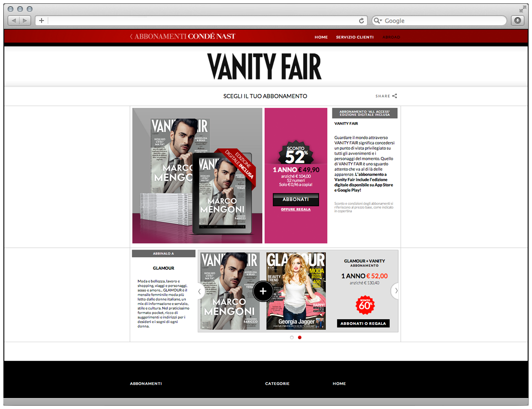This screenshot has width=532, height=409.
Task: Enter full screen with the corner arrows icon
Action: coord(522,9)
